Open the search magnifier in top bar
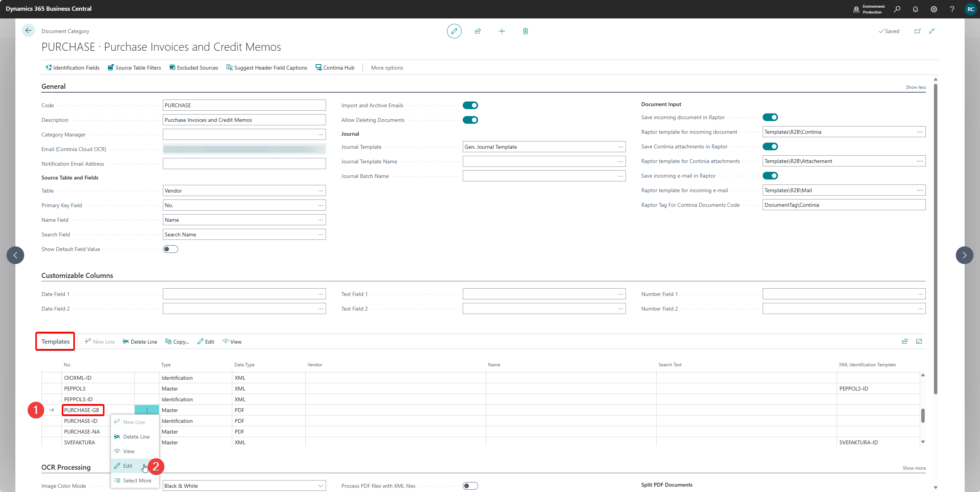This screenshot has width=980, height=492. [x=897, y=9]
